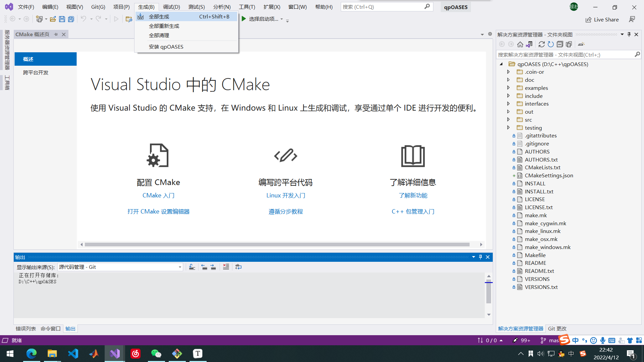Click the pencil pending changes 99+ indicator
Image resolution: width=644 pixels, height=362 pixels.
(x=522, y=341)
